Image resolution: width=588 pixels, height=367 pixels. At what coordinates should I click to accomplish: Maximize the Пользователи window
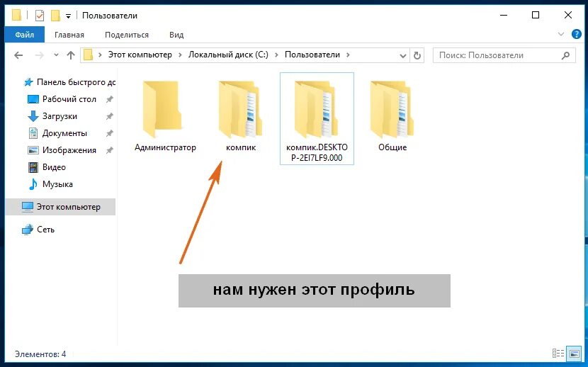[x=536, y=15]
